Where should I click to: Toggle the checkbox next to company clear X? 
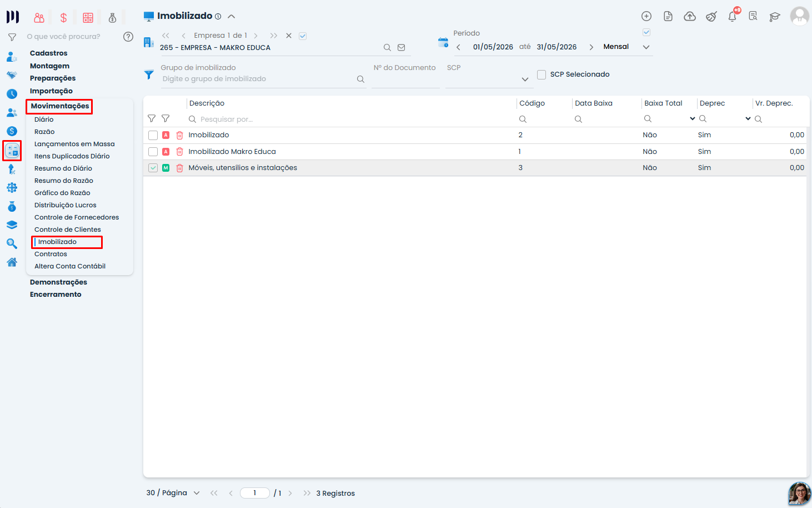[x=303, y=36]
